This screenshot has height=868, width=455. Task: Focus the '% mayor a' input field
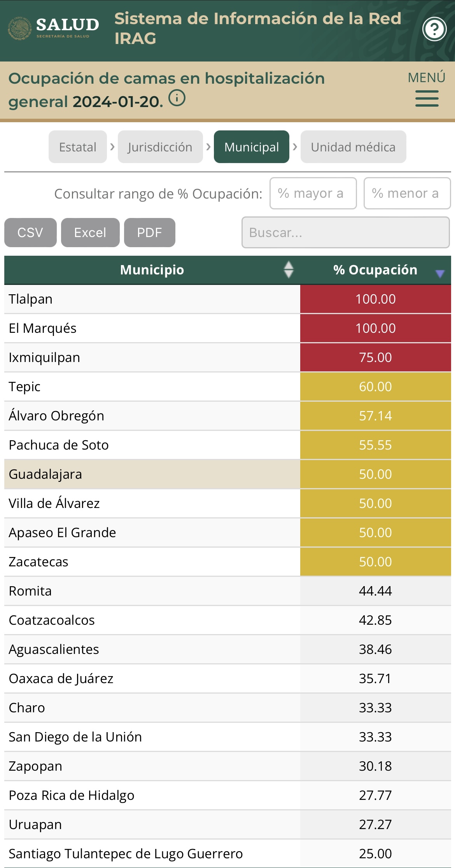313,193
